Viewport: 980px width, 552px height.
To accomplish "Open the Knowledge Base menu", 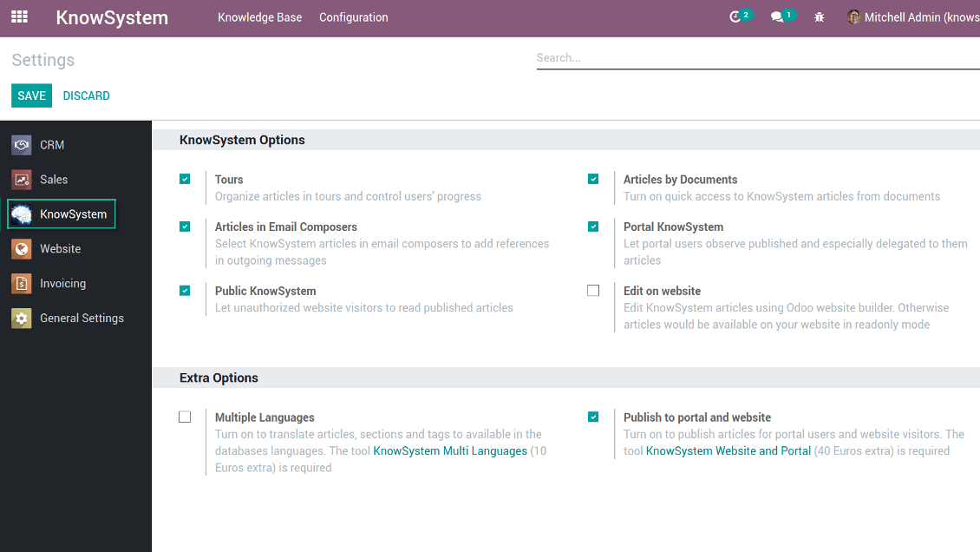I will [259, 16].
